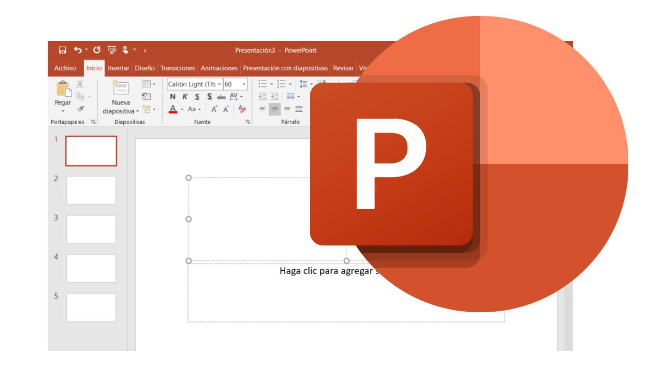The image size is (664, 391).
Task: Open the Fuente dialog launcher
Action: [248, 122]
